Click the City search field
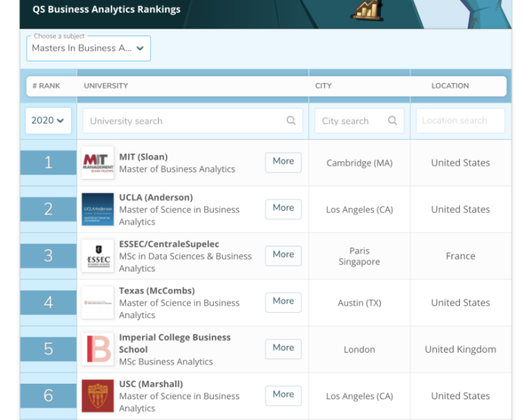 click(x=359, y=121)
